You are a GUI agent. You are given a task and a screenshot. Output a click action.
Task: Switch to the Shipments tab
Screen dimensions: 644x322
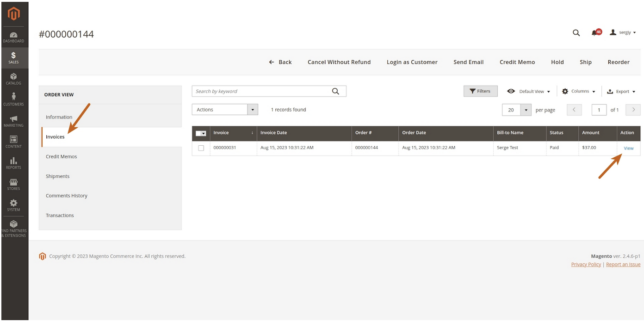(x=110, y=176)
